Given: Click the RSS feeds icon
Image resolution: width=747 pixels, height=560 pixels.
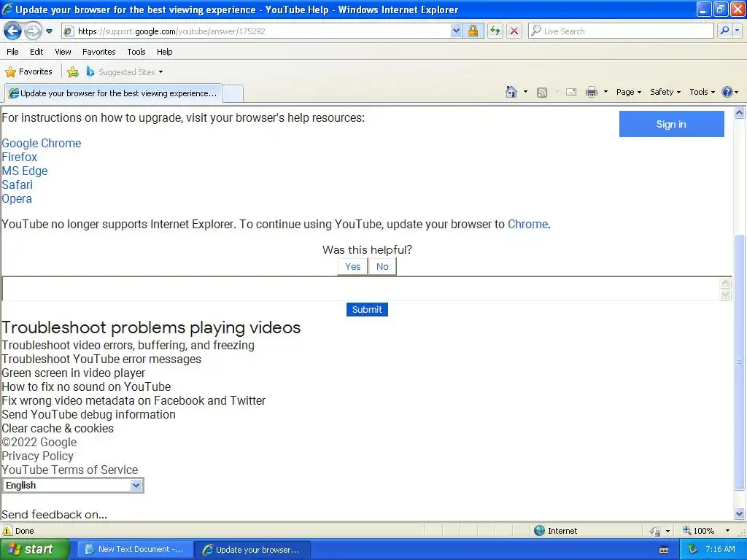Looking at the screenshot, I should (542, 93).
